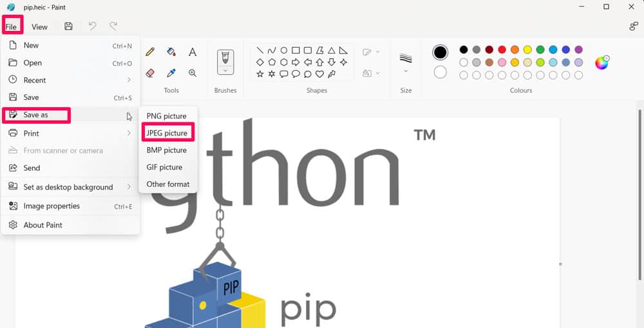Choose the Triangle shape
The height and width of the screenshot is (328, 644).
332,50
